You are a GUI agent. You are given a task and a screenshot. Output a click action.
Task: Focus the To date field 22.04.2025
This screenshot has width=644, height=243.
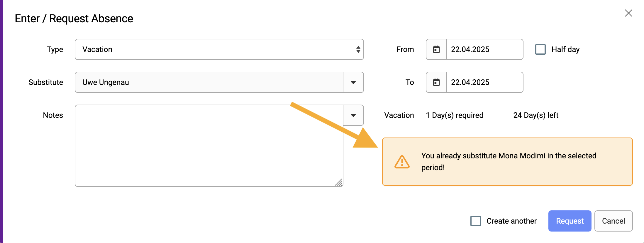click(x=485, y=82)
